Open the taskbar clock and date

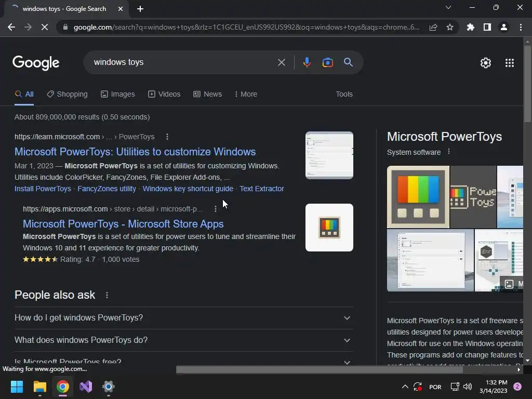(x=494, y=387)
